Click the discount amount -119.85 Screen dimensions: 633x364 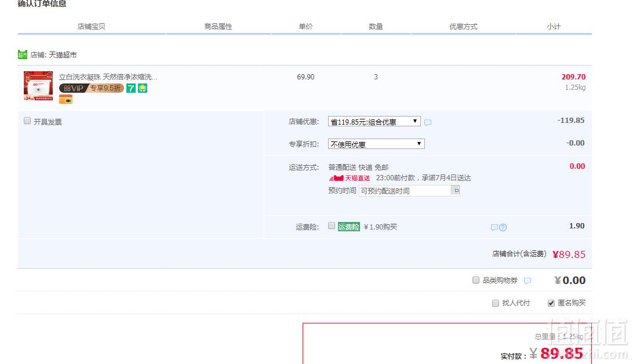pyautogui.click(x=571, y=120)
